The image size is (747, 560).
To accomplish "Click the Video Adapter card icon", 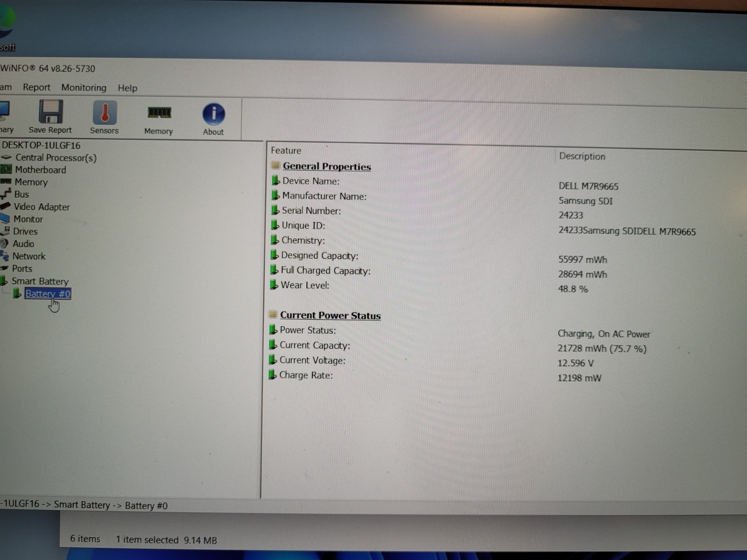I will [x=5, y=206].
